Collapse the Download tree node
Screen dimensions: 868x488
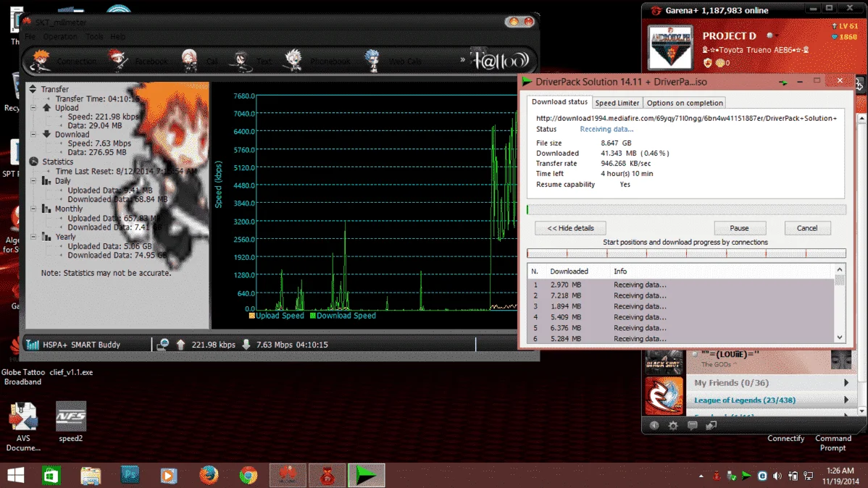click(x=34, y=135)
